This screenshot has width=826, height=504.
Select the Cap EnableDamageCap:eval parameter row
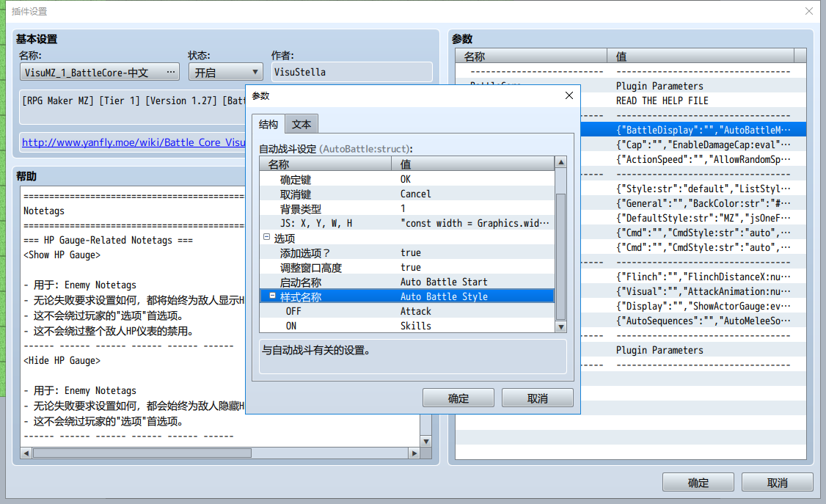point(693,145)
